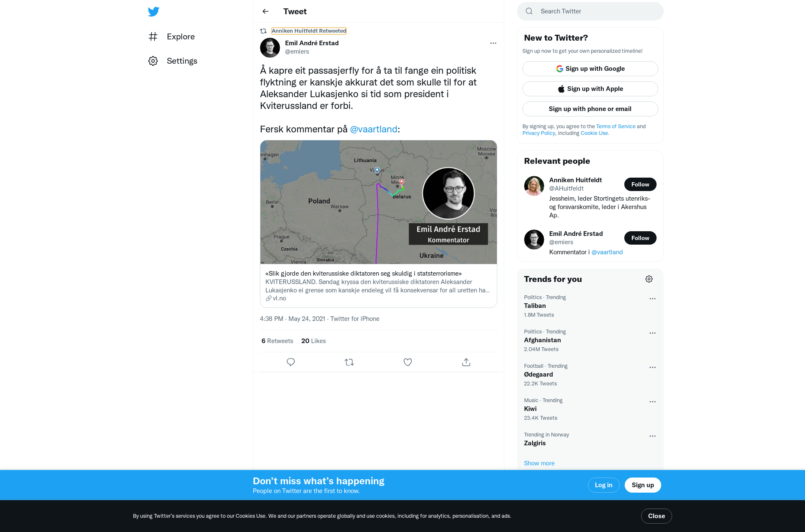Show more trends
The image size is (805, 532).
tap(539, 463)
